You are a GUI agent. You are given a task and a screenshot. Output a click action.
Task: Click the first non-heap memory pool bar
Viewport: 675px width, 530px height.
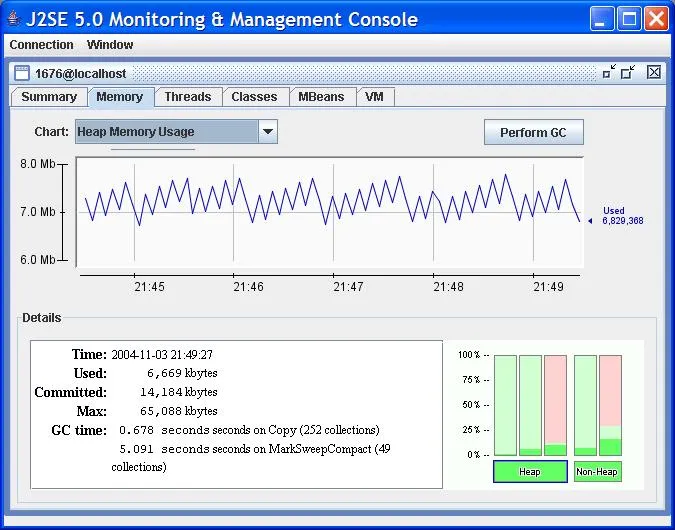(585, 405)
